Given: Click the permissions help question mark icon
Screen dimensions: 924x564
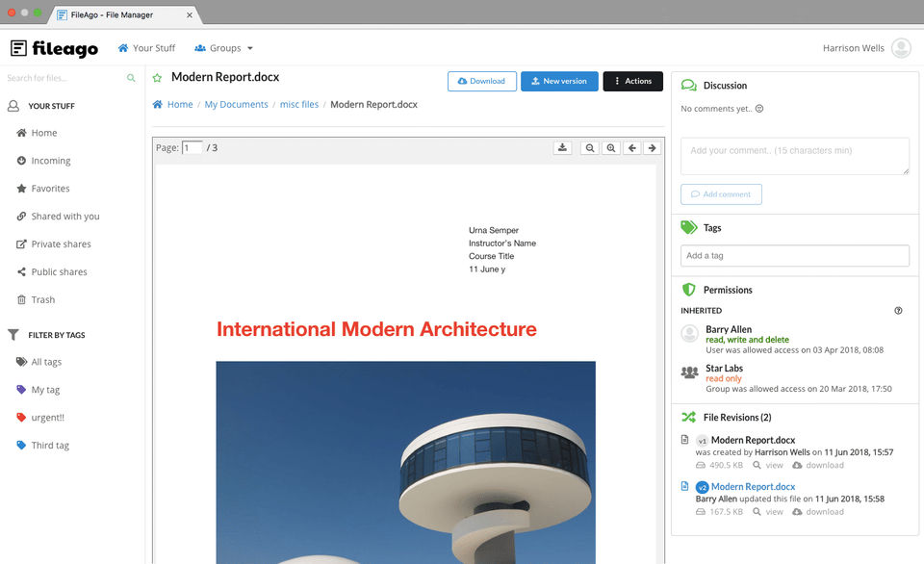Looking at the screenshot, I should 898,311.
